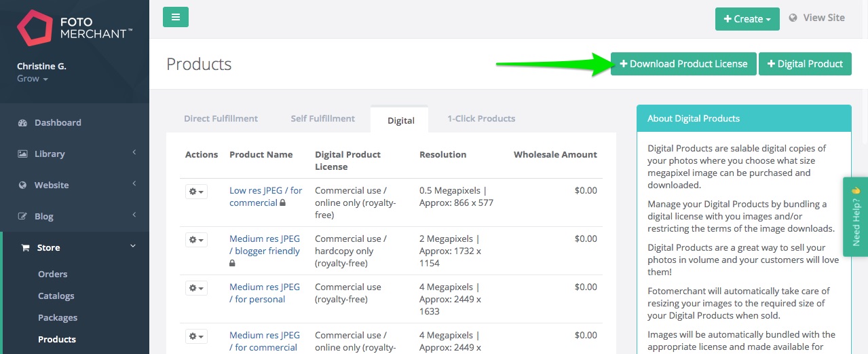The height and width of the screenshot is (354, 868).
Task: Collapse the Store sidebar section chevron
Action: tap(133, 246)
